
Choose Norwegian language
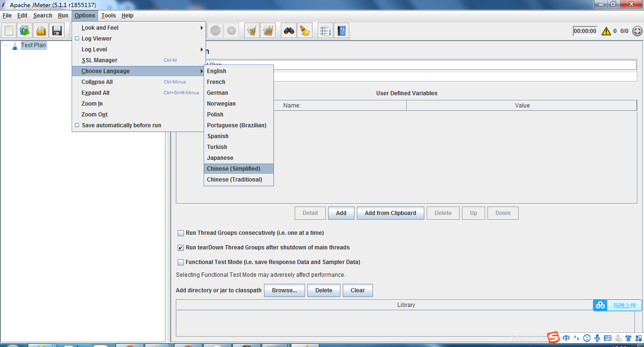click(x=239, y=104)
